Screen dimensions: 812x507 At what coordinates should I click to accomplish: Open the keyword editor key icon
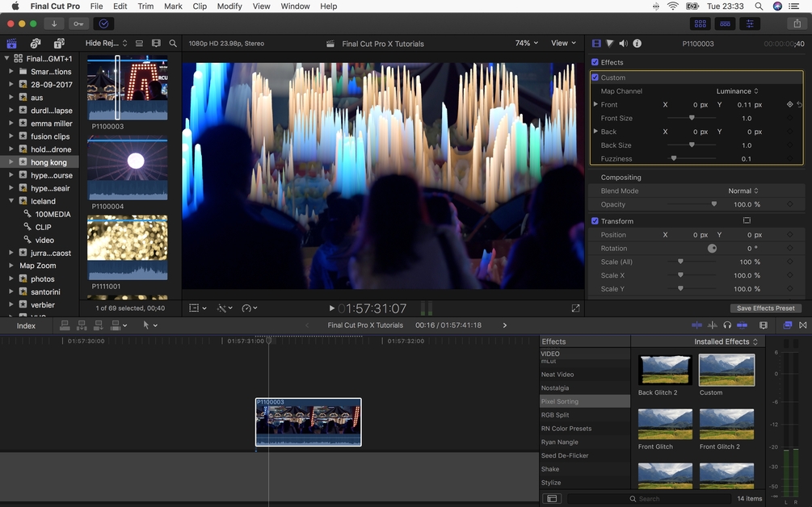tap(78, 23)
